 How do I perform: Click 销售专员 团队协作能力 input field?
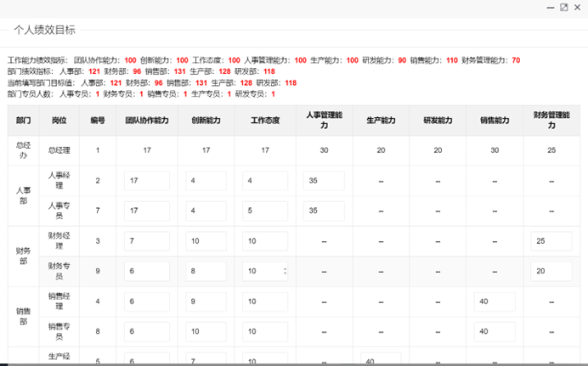coord(146,331)
